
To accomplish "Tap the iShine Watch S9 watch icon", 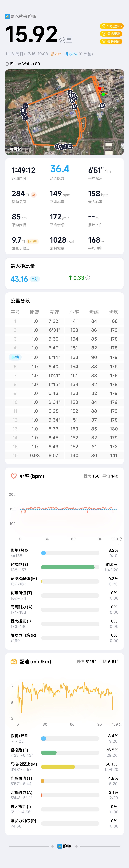I will [x=7, y=64].
